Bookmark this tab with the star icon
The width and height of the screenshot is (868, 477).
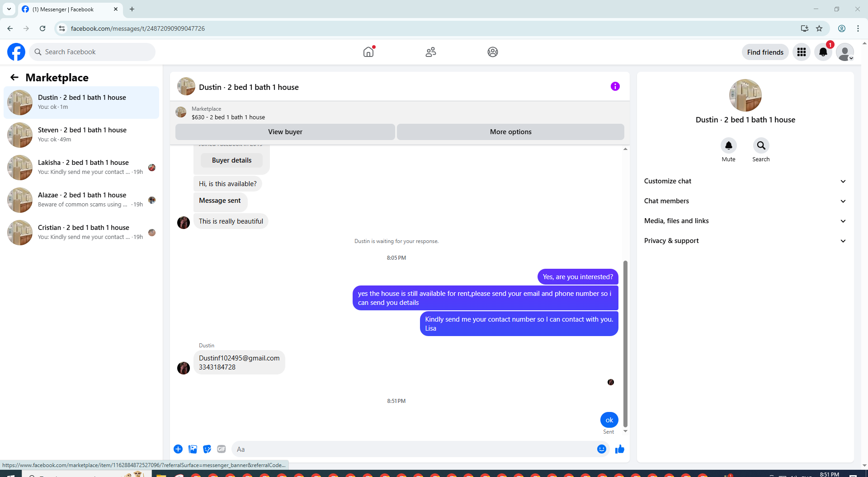819,28
